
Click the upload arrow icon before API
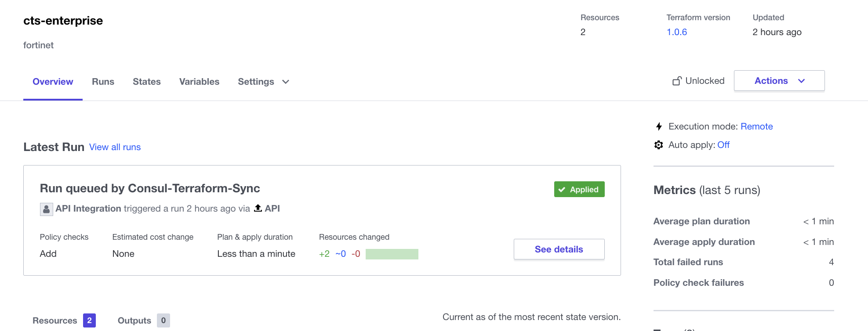(258, 208)
